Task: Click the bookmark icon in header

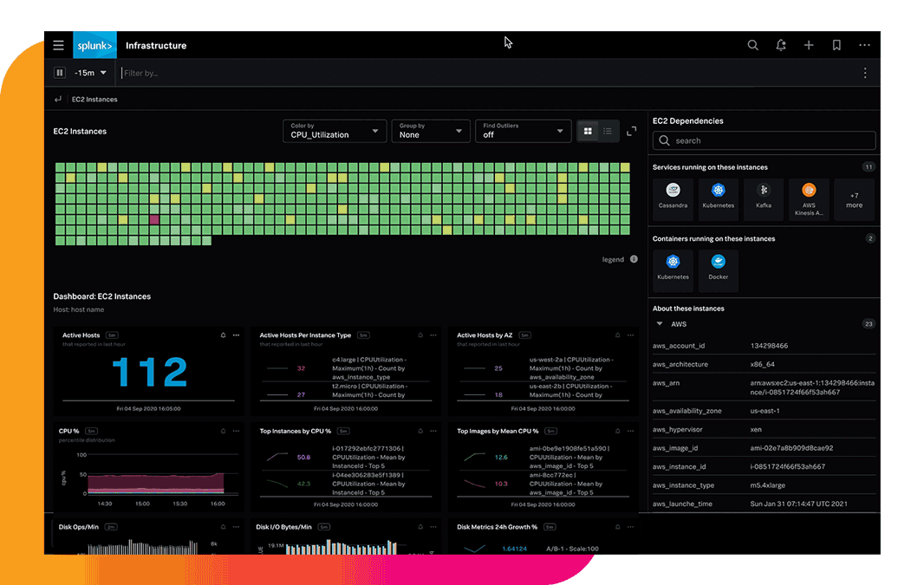Action: [836, 45]
